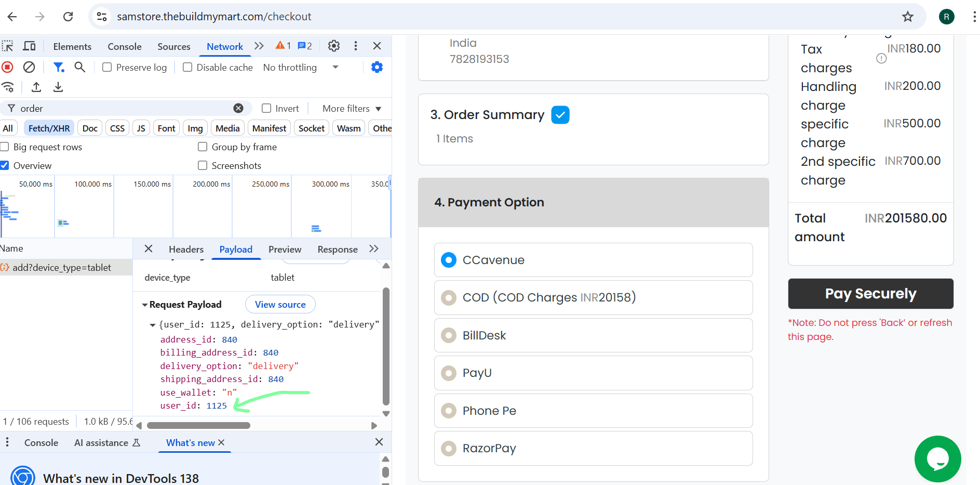Click the Tax charges info icon
This screenshot has height=485, width=980.
point(881,59)
